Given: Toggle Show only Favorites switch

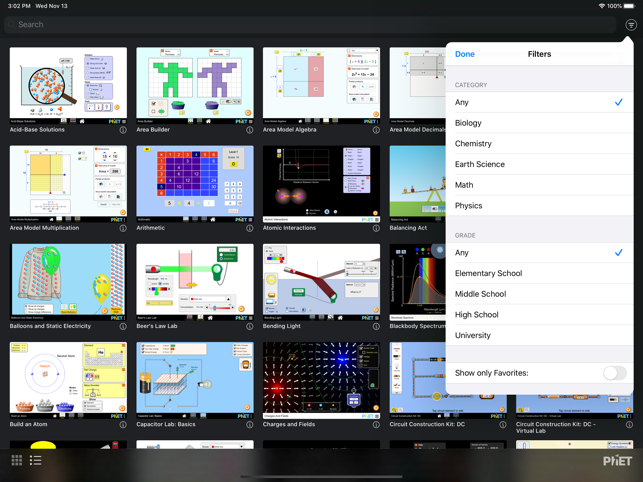Looking at the screenshot, I should (615, 373).
